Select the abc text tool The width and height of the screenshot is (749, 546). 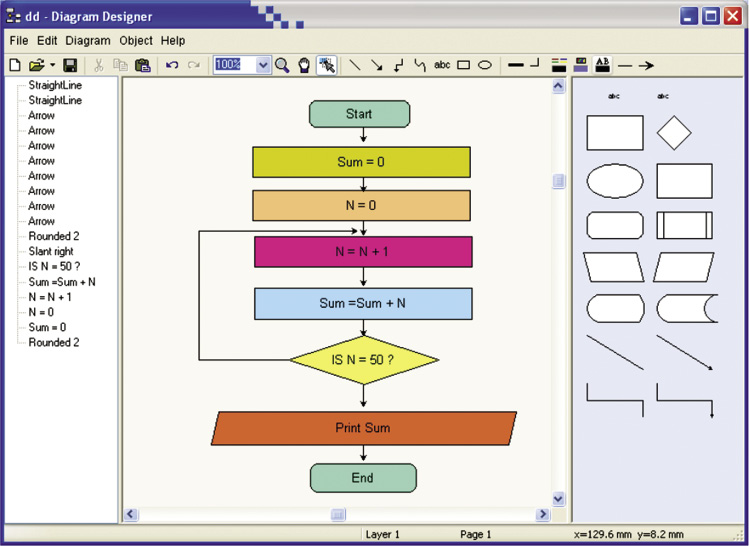(442, 65)
